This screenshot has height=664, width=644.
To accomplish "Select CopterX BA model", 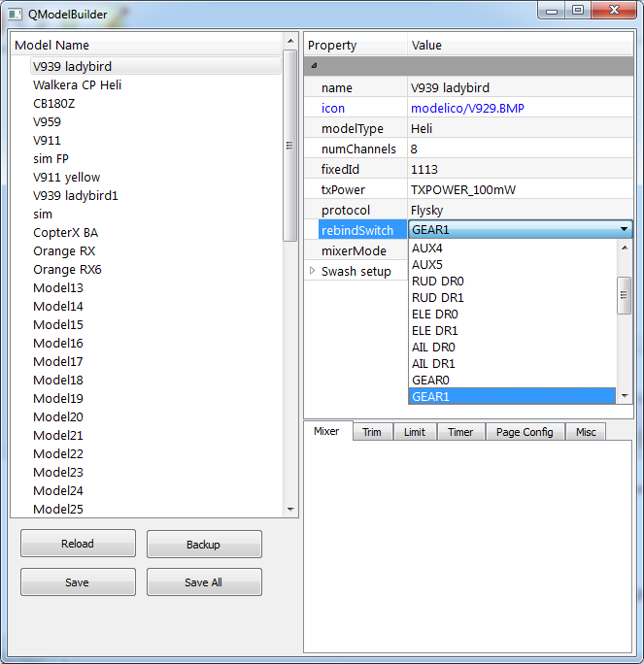I will [x=155, y=232].
